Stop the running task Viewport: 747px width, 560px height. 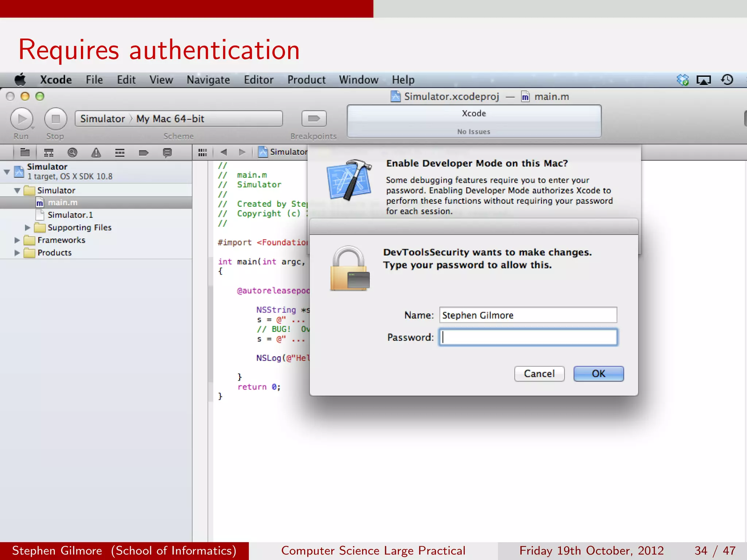coord(55,119)
